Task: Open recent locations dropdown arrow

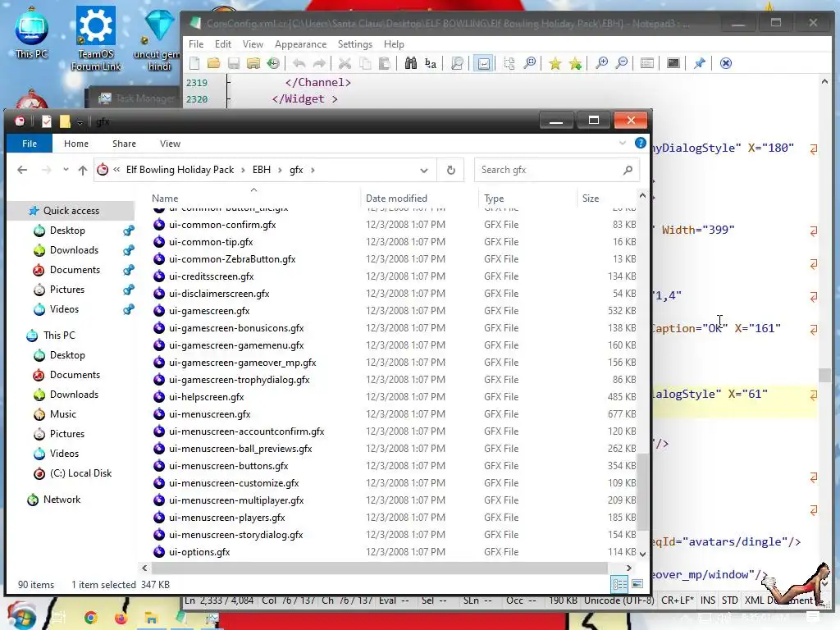Action: (66, 170)
